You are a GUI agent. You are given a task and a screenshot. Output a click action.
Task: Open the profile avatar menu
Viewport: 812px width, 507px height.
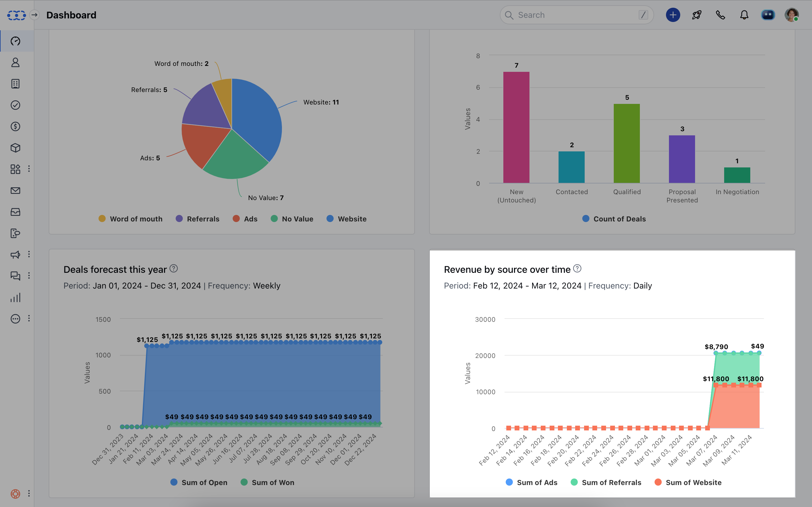[x=791, y=15]
